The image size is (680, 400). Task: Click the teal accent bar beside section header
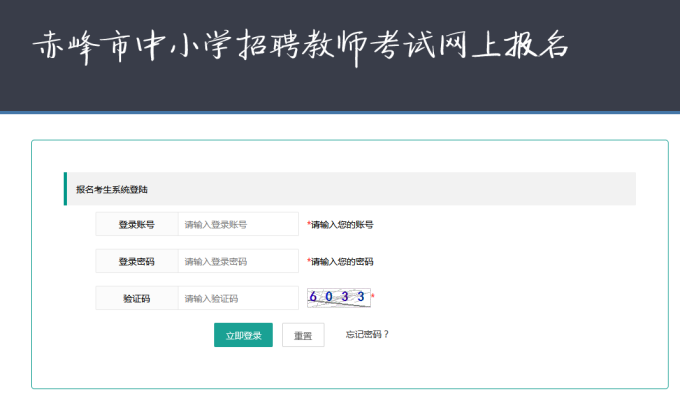[65, 189]
